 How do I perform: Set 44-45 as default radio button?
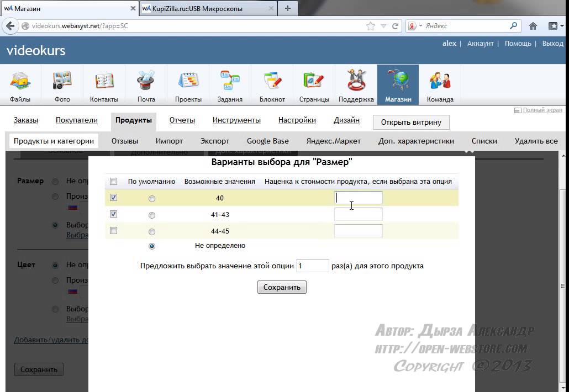coord(152,232)
